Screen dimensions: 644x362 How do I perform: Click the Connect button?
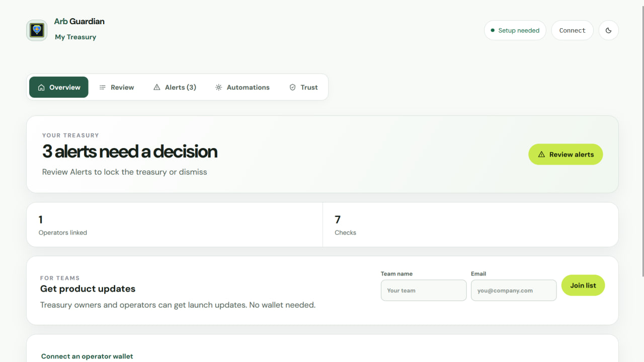(573, 30)
